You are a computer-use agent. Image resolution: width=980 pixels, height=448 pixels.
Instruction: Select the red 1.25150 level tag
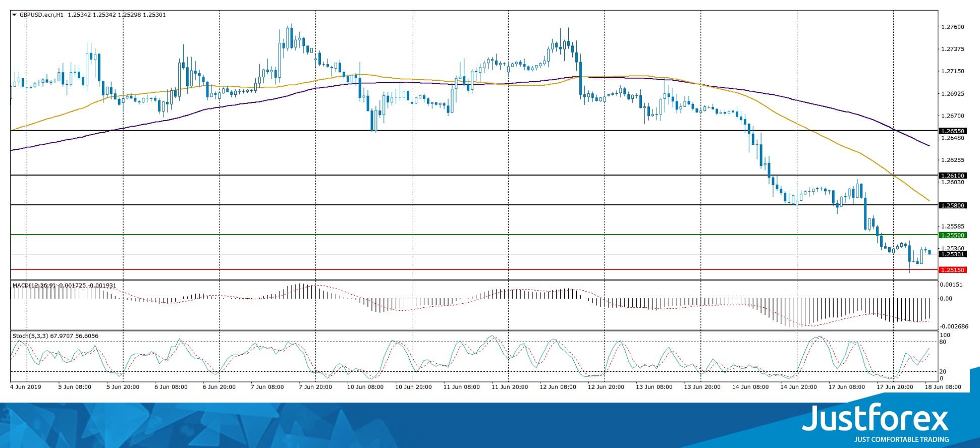pyautogui.click(x=952, y=270)
